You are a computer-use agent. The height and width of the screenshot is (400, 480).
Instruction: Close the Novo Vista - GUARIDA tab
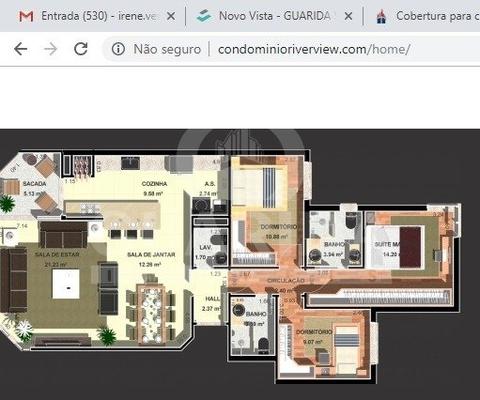pos(348,16)
